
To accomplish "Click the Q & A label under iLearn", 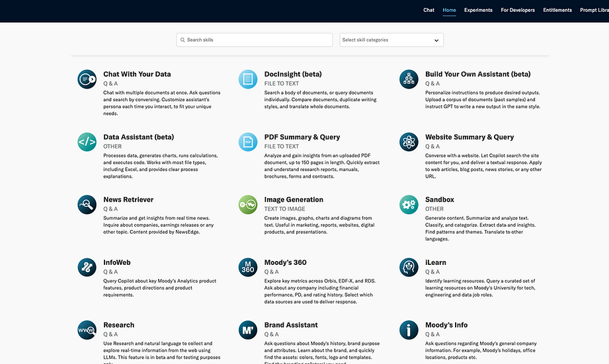I will coord(432,272).
